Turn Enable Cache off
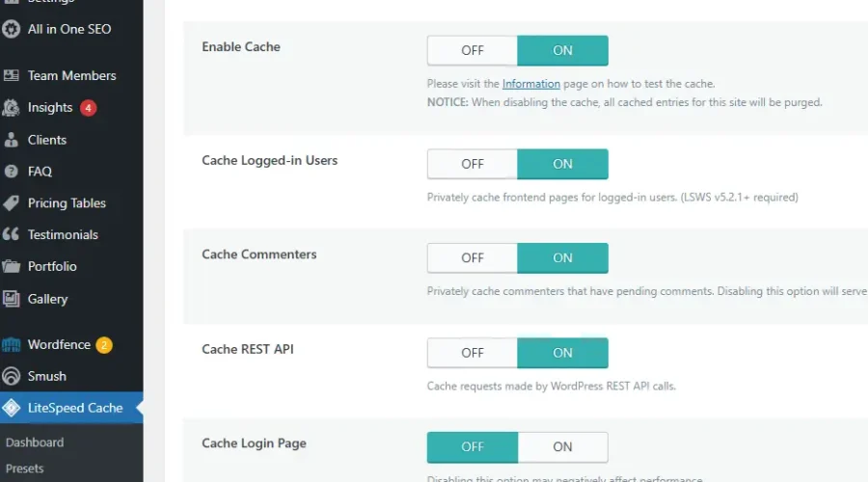The image size is (868, 482). pos(473,51)
